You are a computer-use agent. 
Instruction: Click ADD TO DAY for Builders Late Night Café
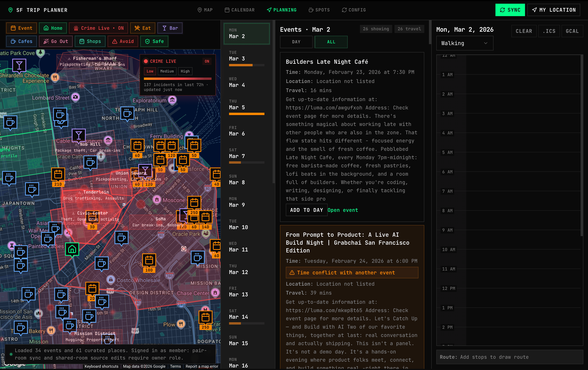tap(306, 210)
